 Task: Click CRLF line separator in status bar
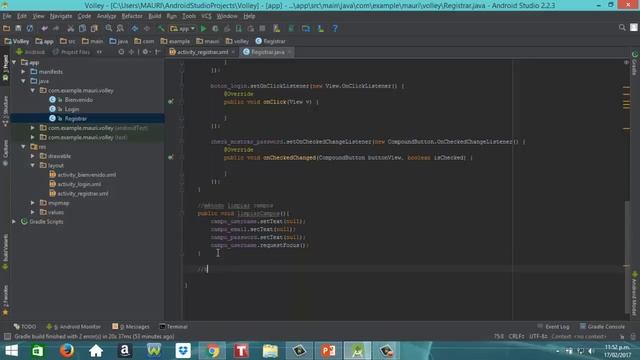click(516, 337)
